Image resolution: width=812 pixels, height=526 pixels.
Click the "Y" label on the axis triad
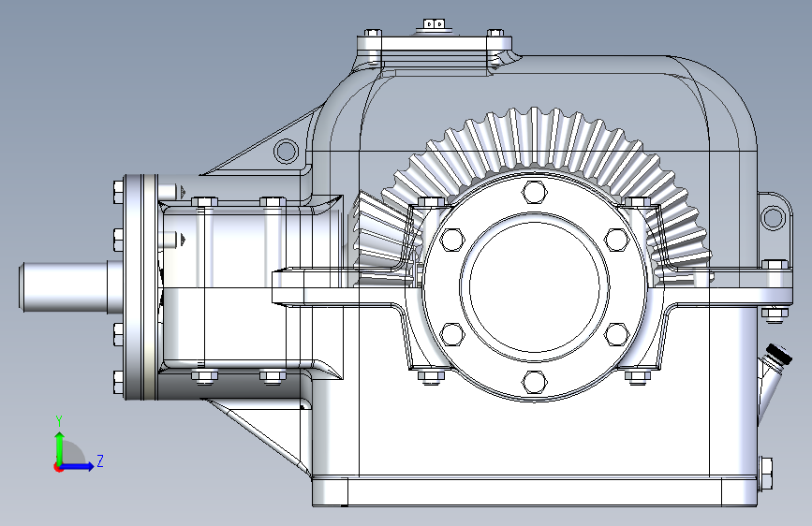tap(59, 421)
